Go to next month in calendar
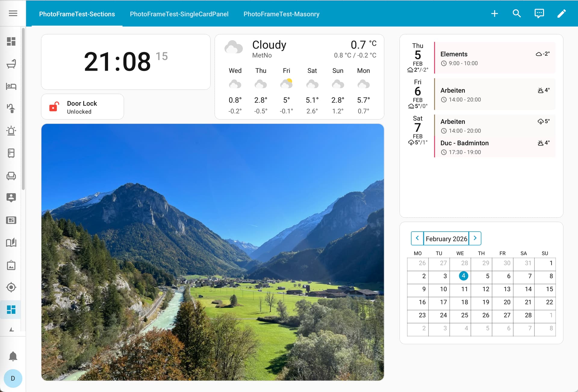This screenshot has height=392, width=578. (x=475, y=238)
